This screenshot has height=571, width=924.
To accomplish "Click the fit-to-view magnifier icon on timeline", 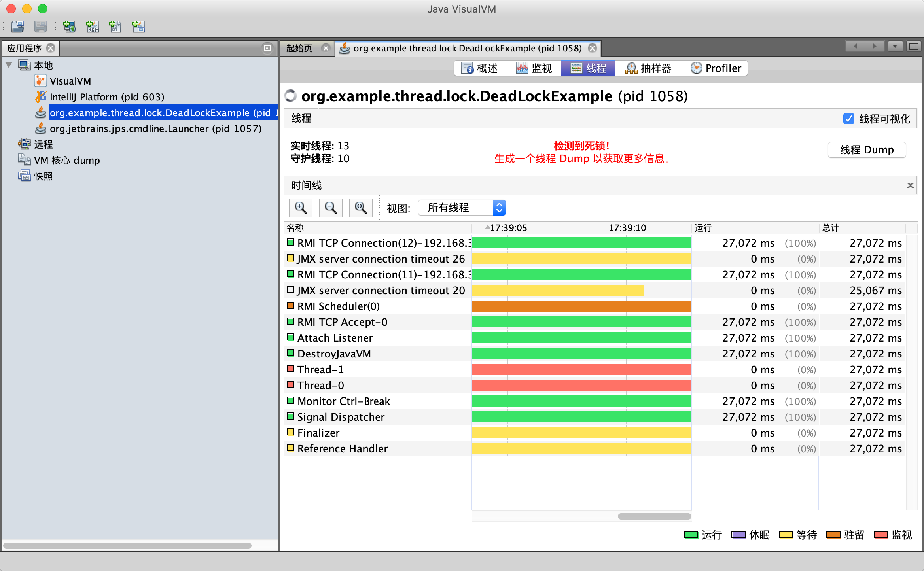I will [x=360, y=208].
